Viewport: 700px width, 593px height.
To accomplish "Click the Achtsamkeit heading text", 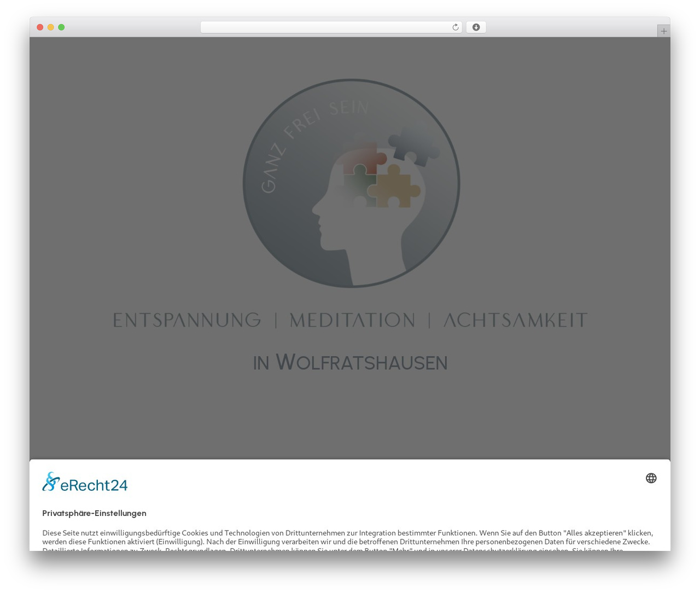I will (515, 320).
